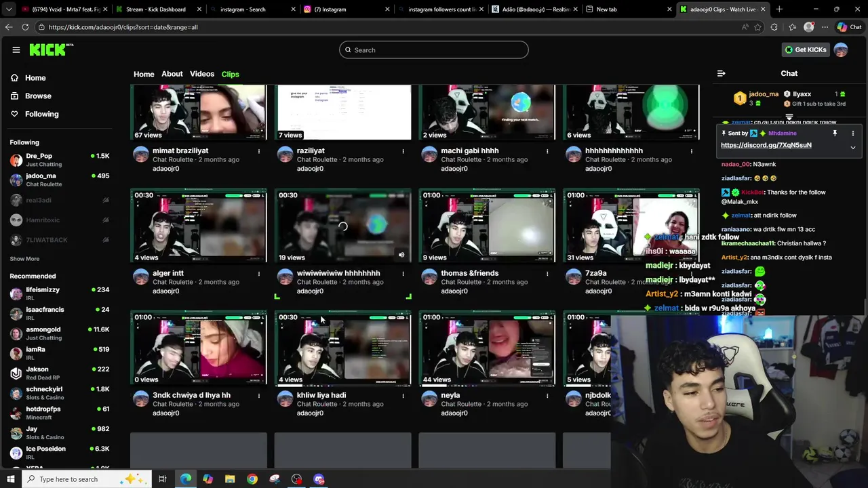The image size is (868, 488).
Task: Open Dre_Pop followed channel
Action: pyautogui.click(x=60, y=160)
